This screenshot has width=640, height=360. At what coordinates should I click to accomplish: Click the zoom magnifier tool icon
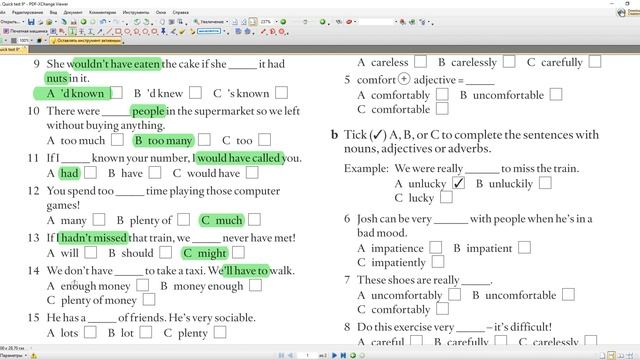point(196,22)
